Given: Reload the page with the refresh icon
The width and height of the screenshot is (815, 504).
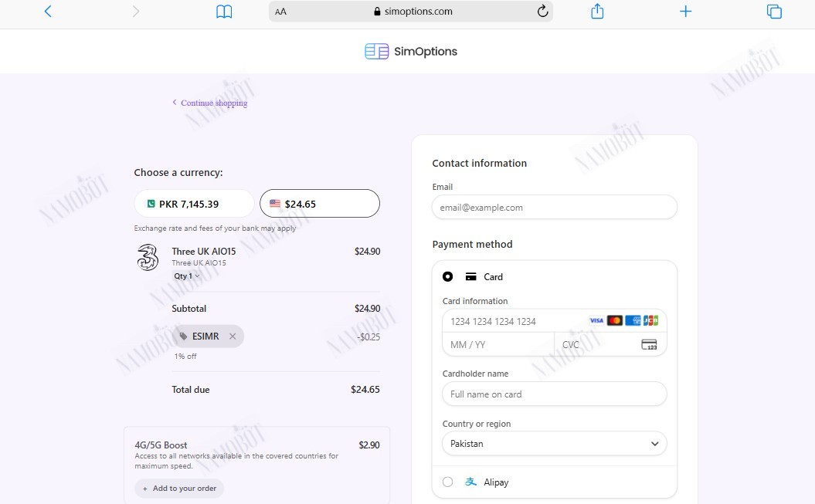Looking at the screenshot, I should [x=542, y=12].
